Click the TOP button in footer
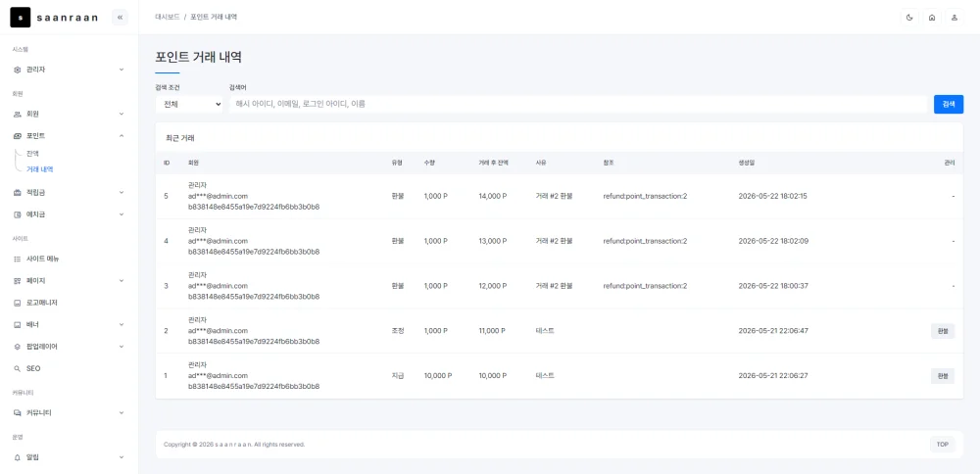The height and width of the screenshot is (474, 980). (x=943, y=445)
